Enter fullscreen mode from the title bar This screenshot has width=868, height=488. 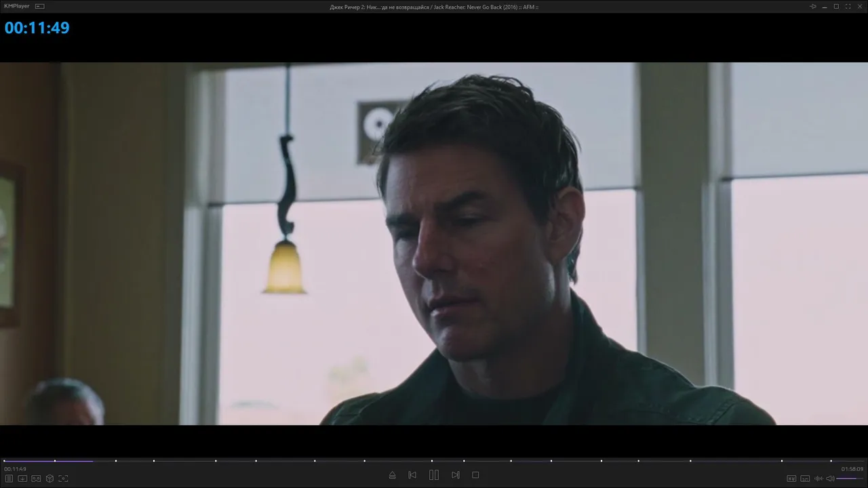point(848,6)
